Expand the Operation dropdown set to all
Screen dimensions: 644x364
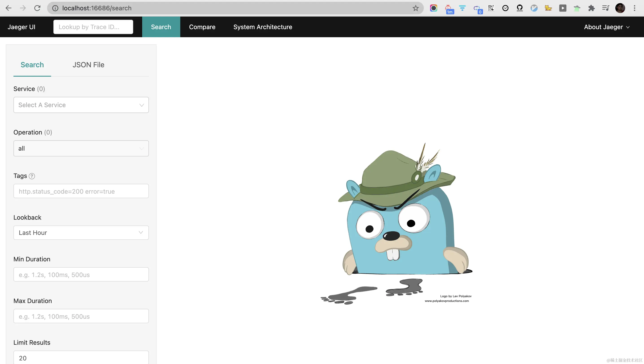(x=81, y=149)
